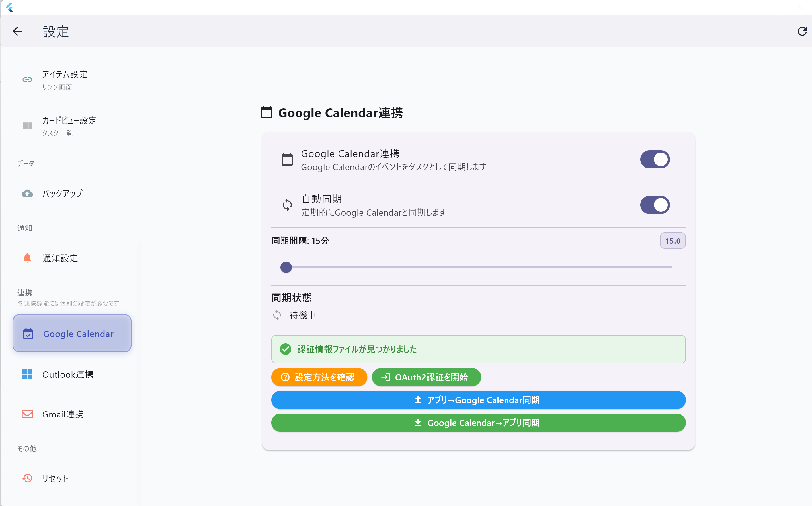Click the back arrow next to 設定
Viewport: 812px width, 506px height.
pos(17,31)
